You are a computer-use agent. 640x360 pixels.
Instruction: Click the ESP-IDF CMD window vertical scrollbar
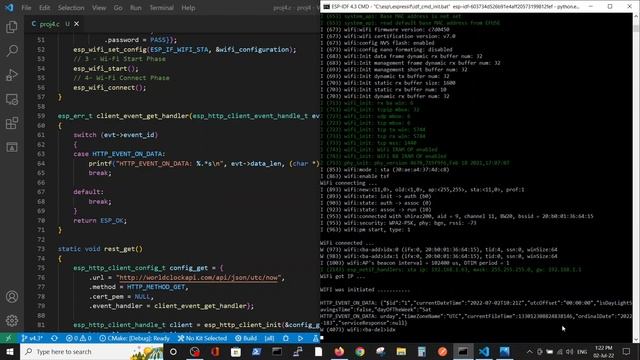point(636,178)
